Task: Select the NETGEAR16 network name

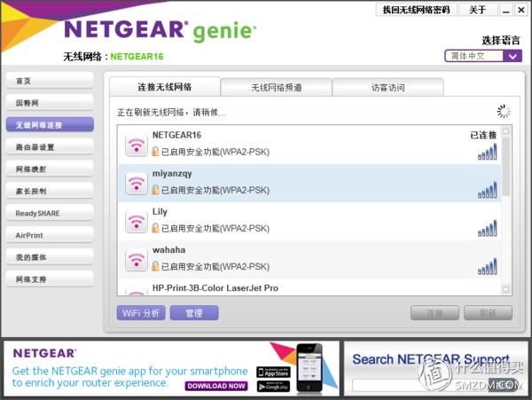Action: (x=176, y=135)
